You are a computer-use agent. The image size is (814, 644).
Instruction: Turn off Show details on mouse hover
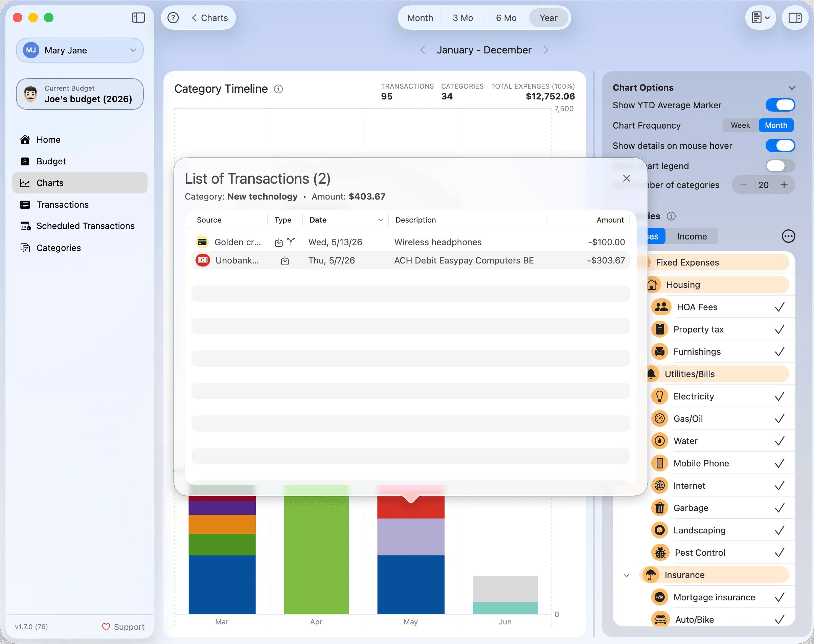[780, 145]
